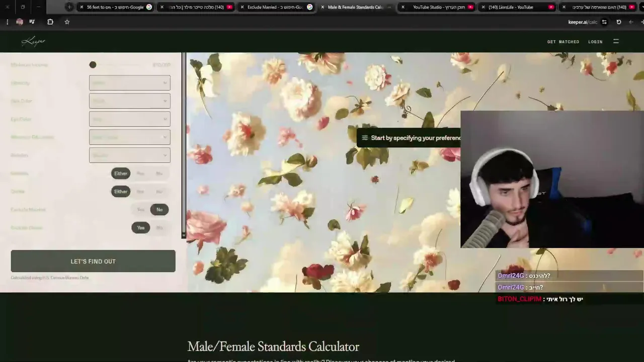
Task: Set Exclude Married to No
Action: point(159,210)
